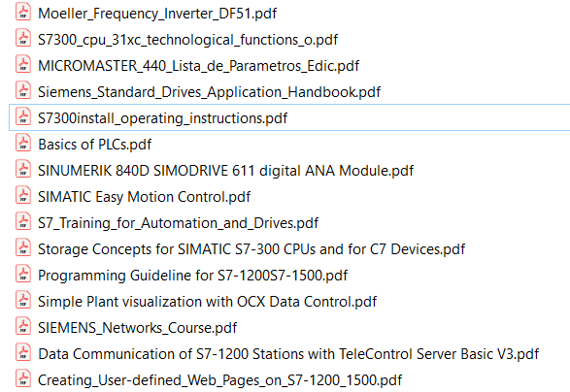Select SIMATIC Easy Motion Control.pdf name

[x=144, y=197]
